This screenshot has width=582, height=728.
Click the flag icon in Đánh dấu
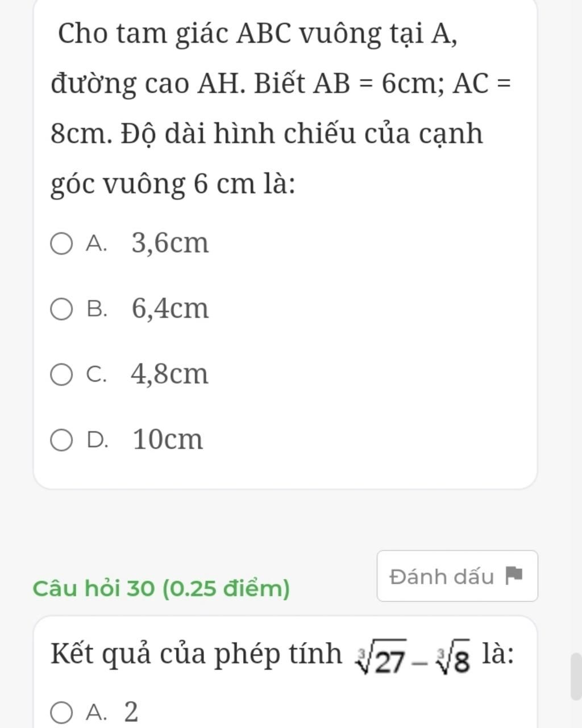(x=513, y=576)
